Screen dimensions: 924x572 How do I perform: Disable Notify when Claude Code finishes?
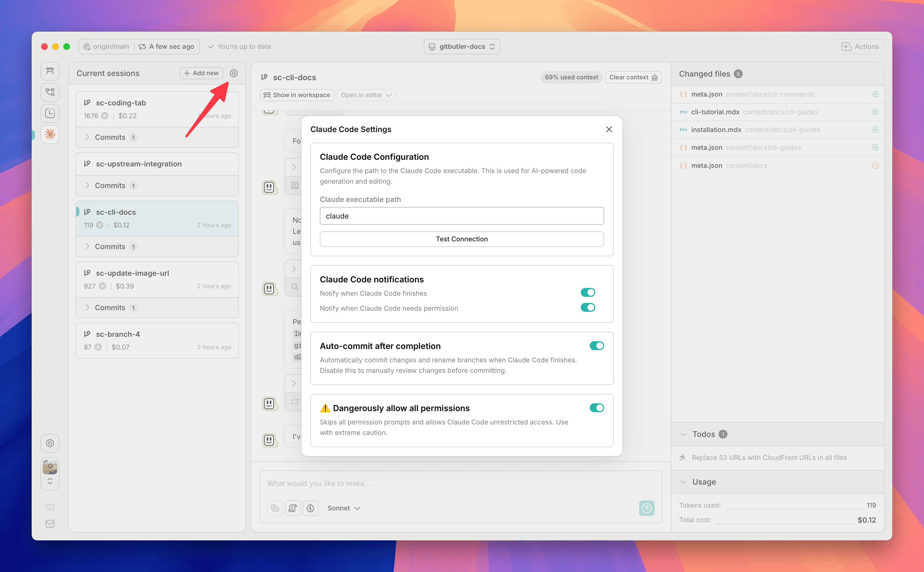point(588,292)
